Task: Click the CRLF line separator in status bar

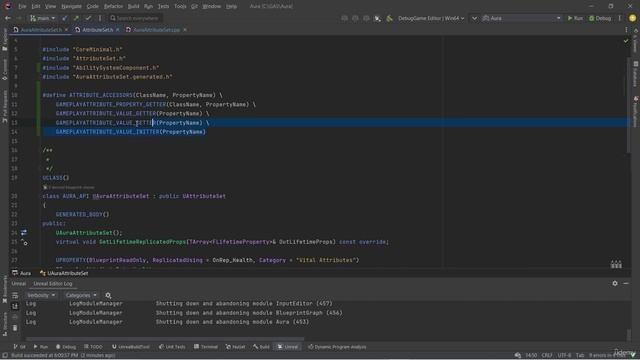Action: coord(547,356)
